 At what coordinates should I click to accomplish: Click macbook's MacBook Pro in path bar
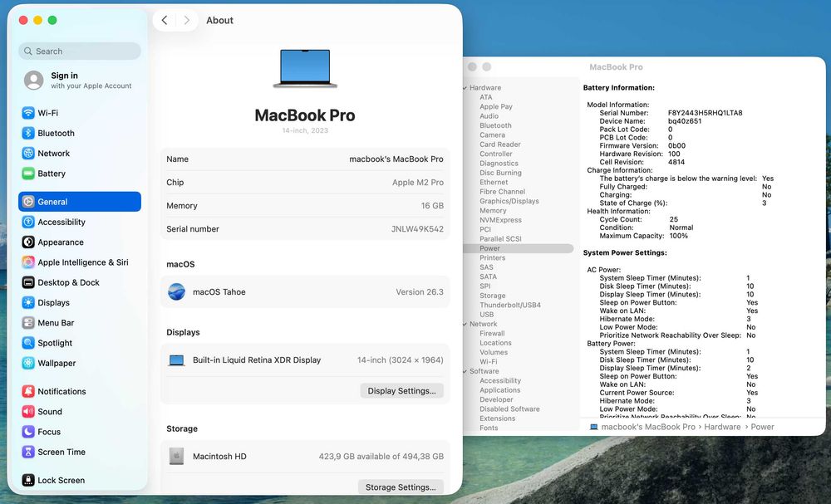click(648, 427)
